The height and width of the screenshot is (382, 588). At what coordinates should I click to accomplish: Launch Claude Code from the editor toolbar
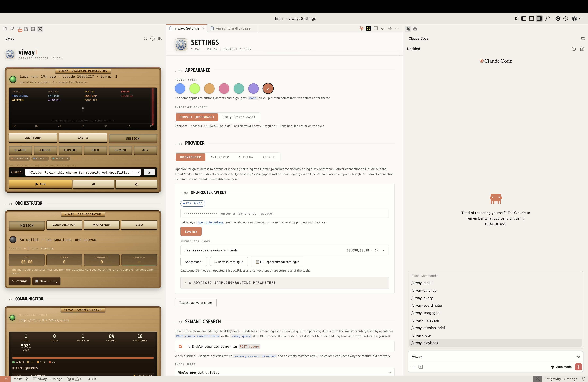pyautogui.click(x=361, y=28)
